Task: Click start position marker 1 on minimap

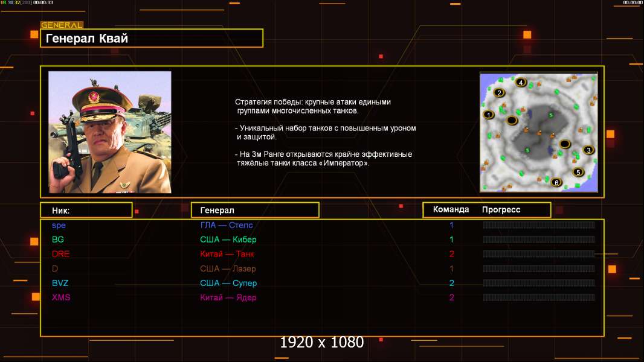Action: (489, 115)
